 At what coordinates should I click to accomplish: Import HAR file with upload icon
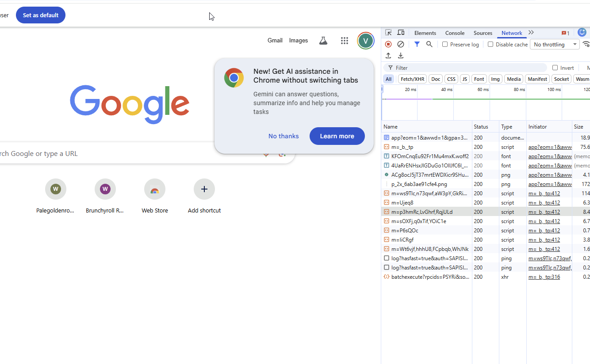pos(388,56)
